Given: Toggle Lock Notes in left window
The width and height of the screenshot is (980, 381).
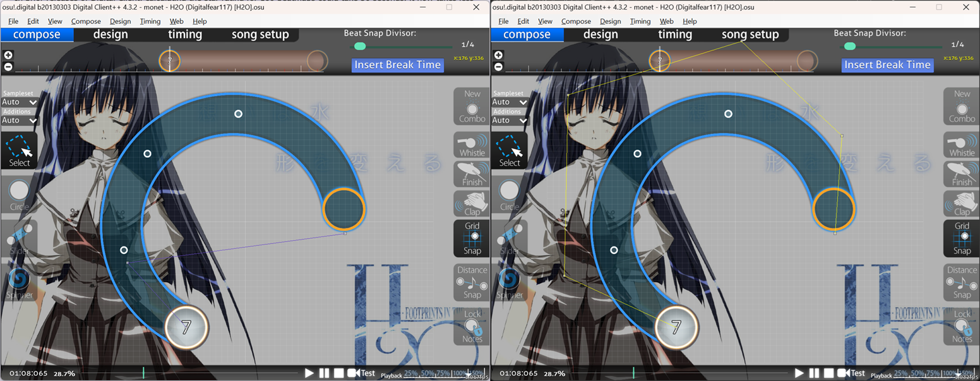Looking at the screenshot, I should 472,326.
